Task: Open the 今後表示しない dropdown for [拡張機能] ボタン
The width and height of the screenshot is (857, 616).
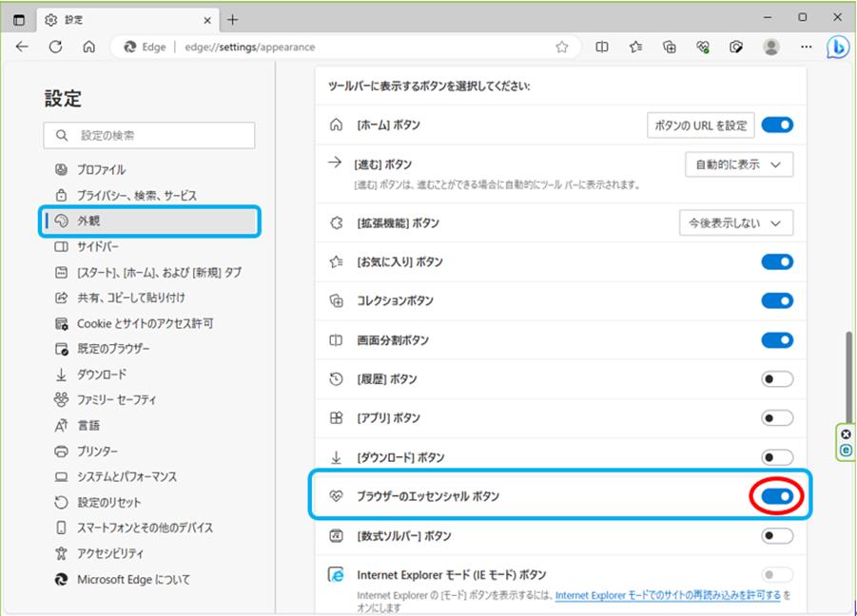Action: tap(736, 222)
